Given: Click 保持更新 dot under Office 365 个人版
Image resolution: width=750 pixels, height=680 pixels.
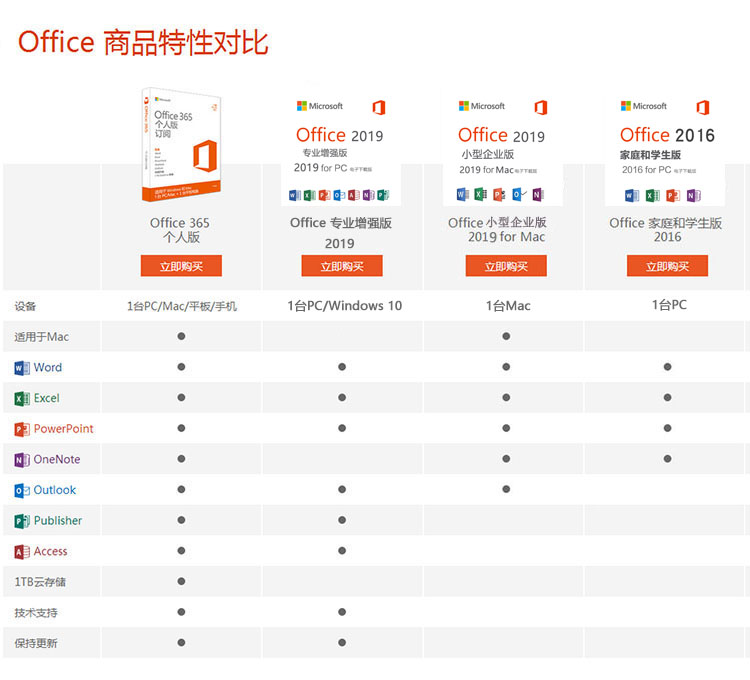Looking at the screenshot, I should [181, 643].
